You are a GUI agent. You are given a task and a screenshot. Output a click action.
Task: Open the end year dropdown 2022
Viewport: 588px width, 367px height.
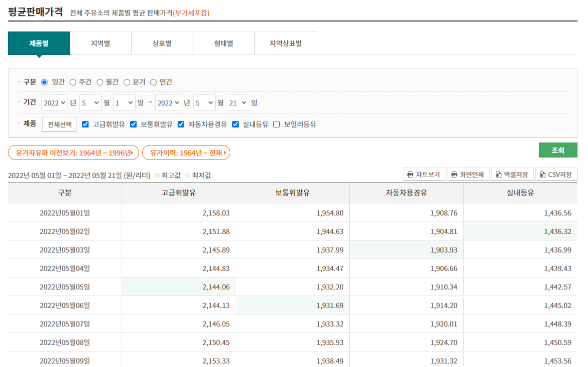click(x=168, y=102)
